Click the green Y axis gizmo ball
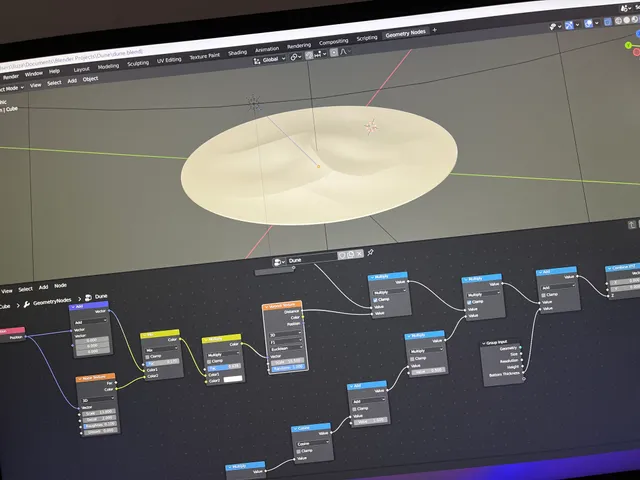Image resolution: width=640 pixels, height=480 pixels. tap(629, 45)
